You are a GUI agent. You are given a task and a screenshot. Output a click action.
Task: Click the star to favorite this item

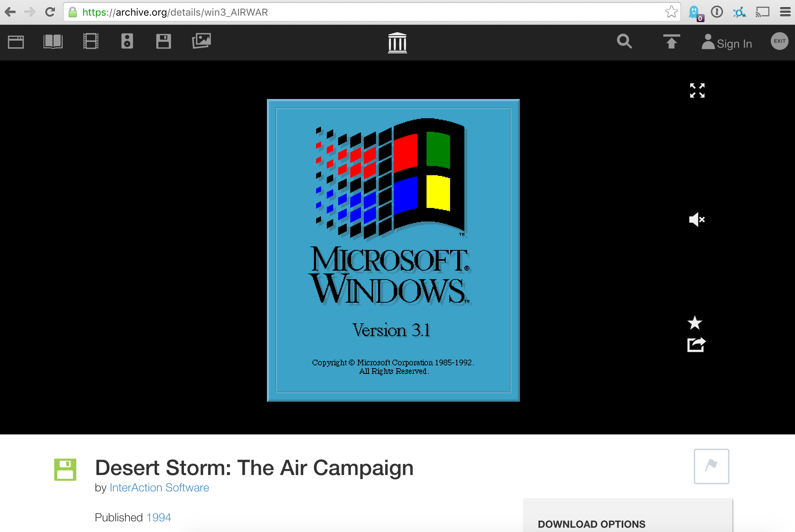(x=695, y=323)
